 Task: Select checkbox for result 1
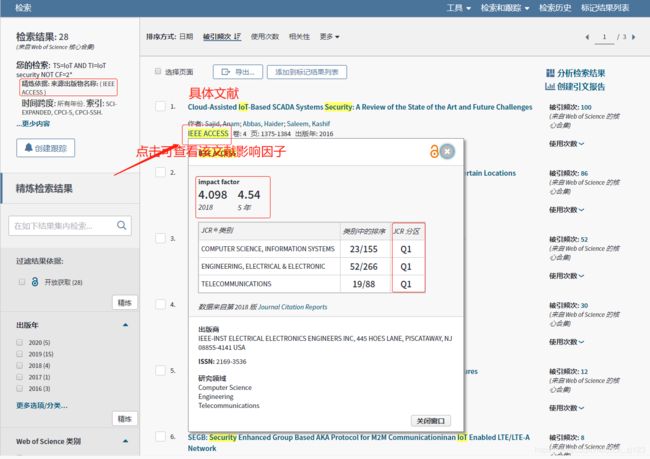click(x=160, y=106)
